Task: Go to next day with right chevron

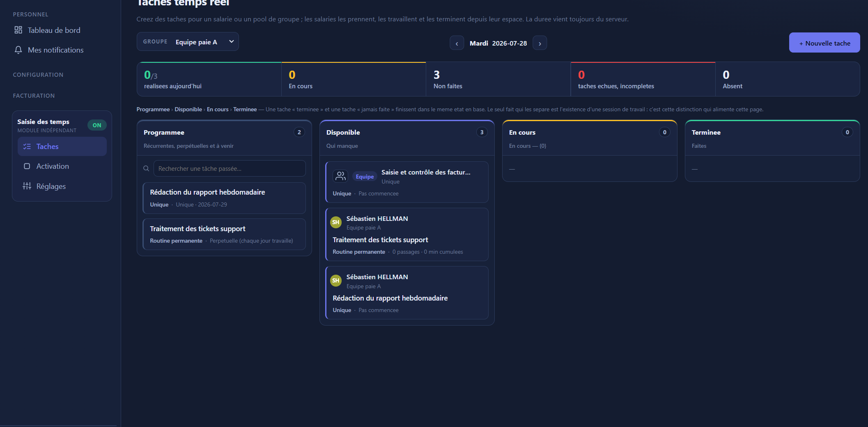Action: point(540,43)
